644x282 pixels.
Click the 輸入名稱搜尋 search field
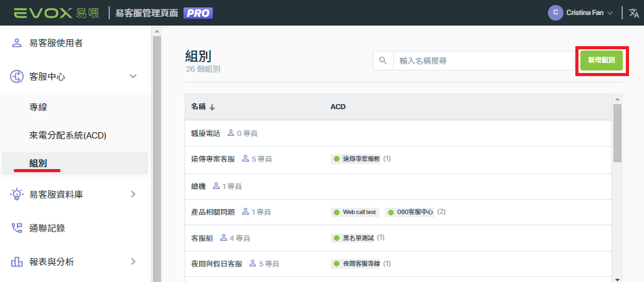point(484,61)
